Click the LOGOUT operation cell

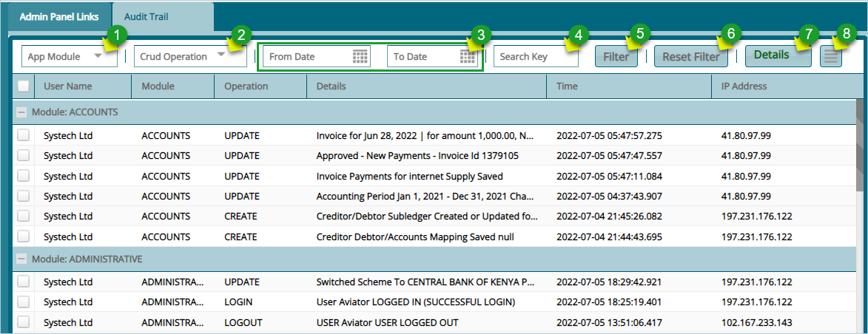(x=243, y=322)
